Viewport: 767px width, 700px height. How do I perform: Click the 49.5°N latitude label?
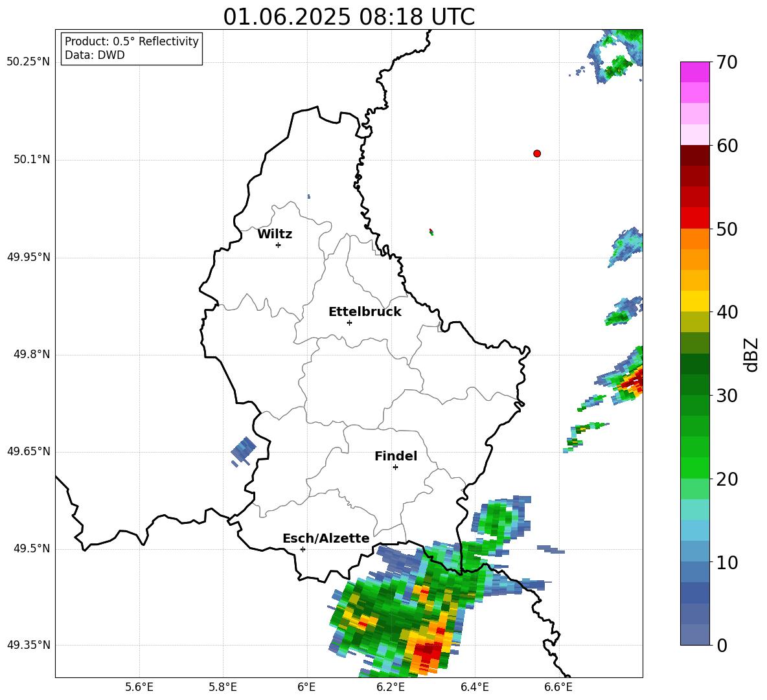(32, 548)
